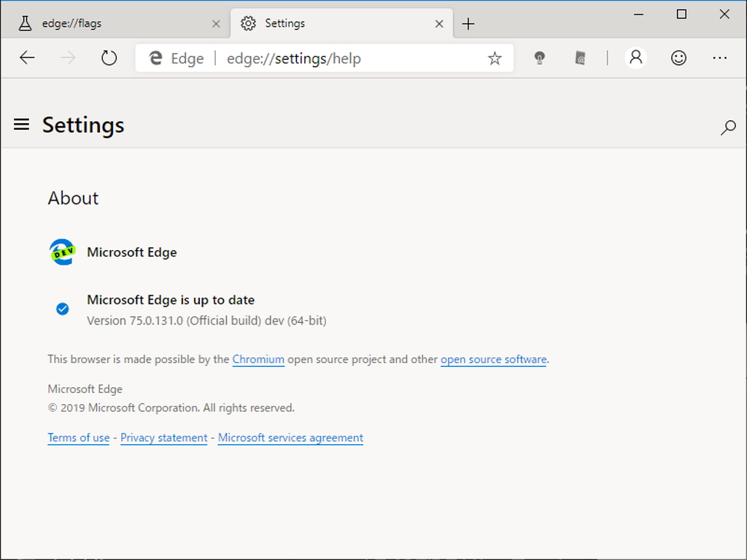Click the address book extension icon
The height and width of the screenshot is (560, 747).
click(x=580, y=58)
